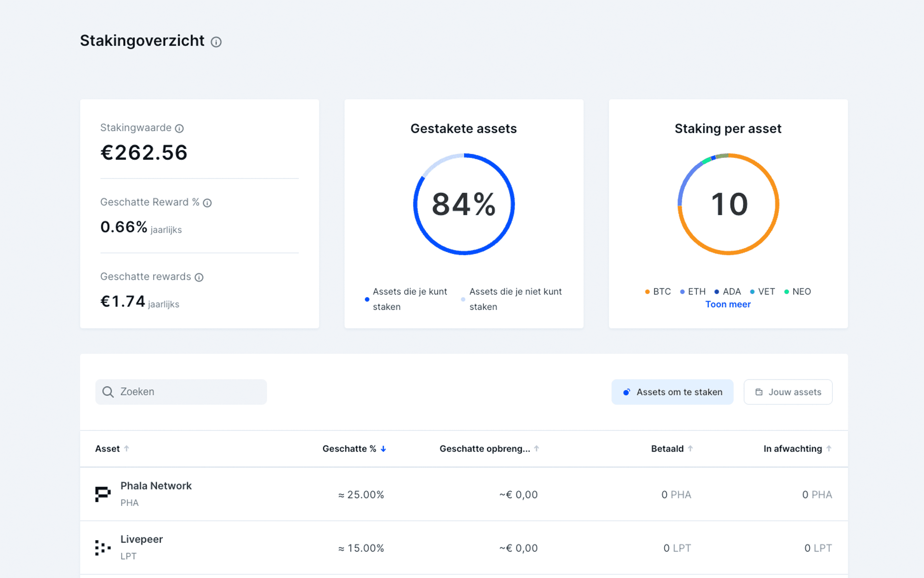Click the €1.74 jaarlijks rewards value
The width and height of the screenshot is (924, 578).
[140, 302]
